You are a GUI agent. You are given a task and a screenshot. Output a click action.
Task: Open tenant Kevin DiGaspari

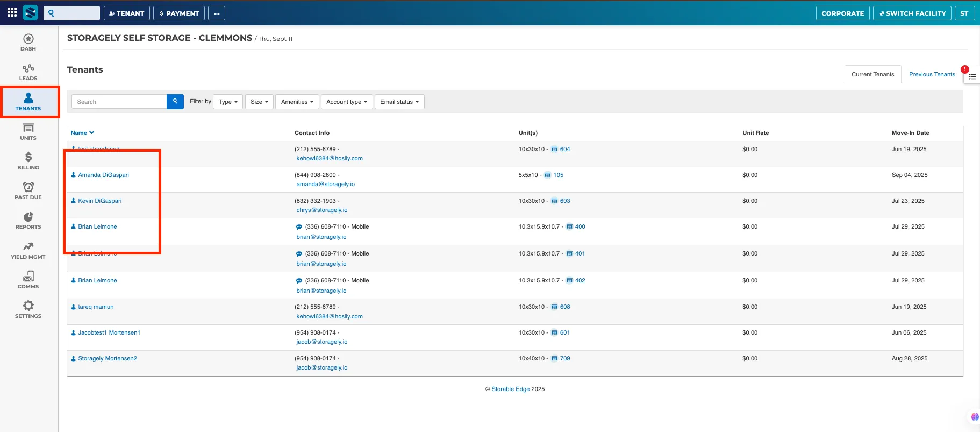click(x=99, y=201)
